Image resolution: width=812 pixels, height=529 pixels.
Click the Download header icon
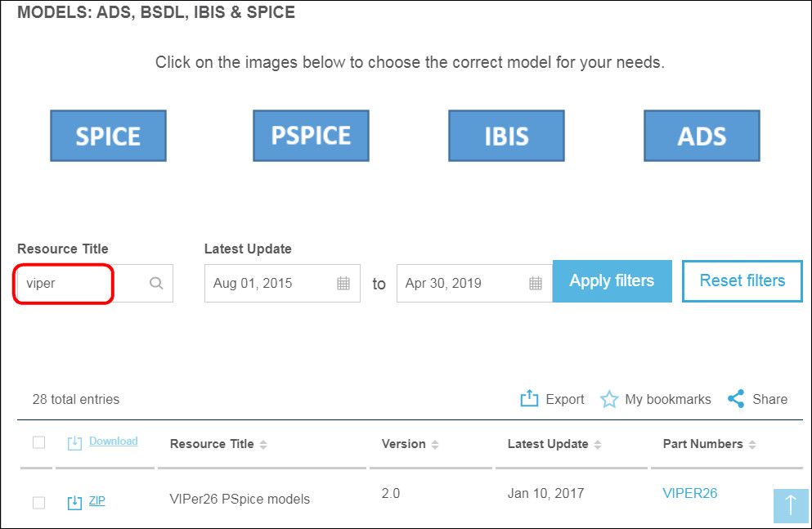[74, 442]
